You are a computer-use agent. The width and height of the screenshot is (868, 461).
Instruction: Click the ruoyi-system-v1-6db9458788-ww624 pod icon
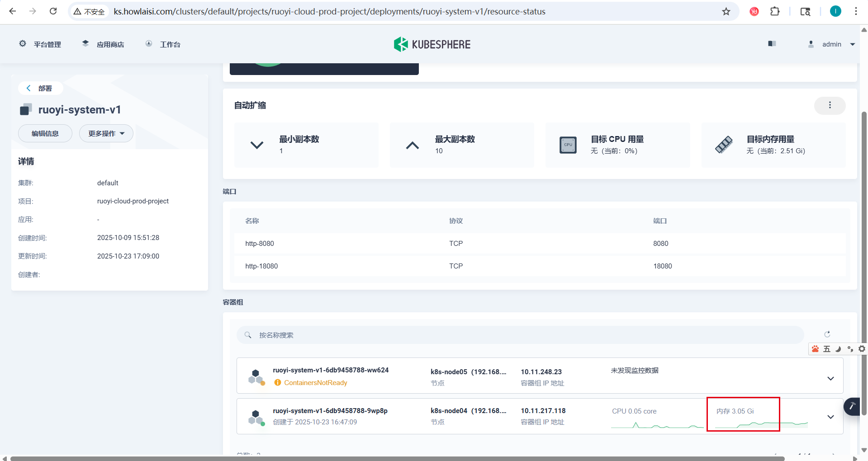[x=256, y=376]
